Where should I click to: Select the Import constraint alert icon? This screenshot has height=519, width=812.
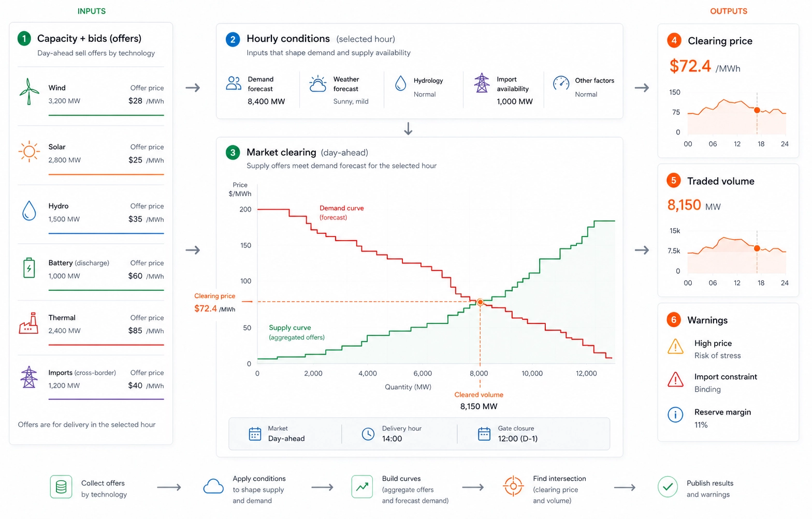675,380
